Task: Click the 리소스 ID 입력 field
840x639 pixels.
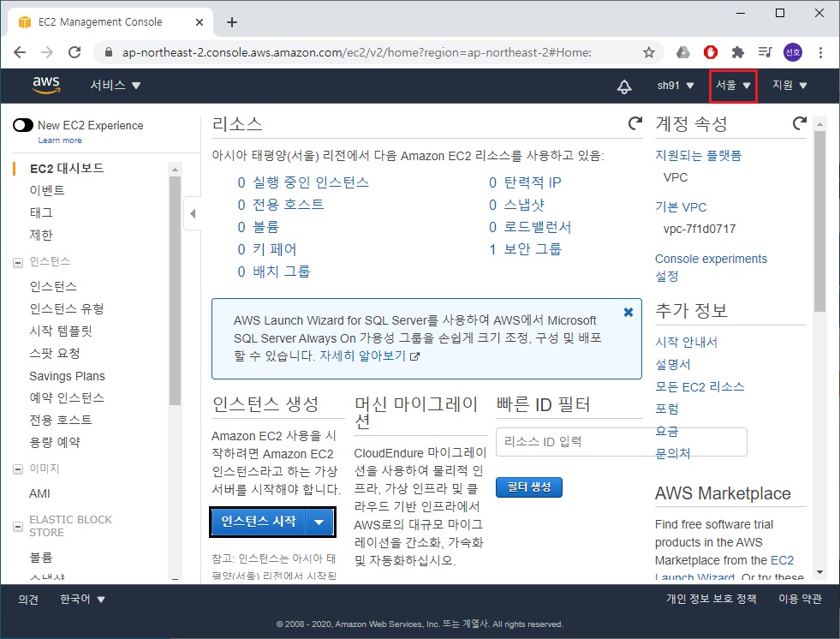Action: point(622,442)
